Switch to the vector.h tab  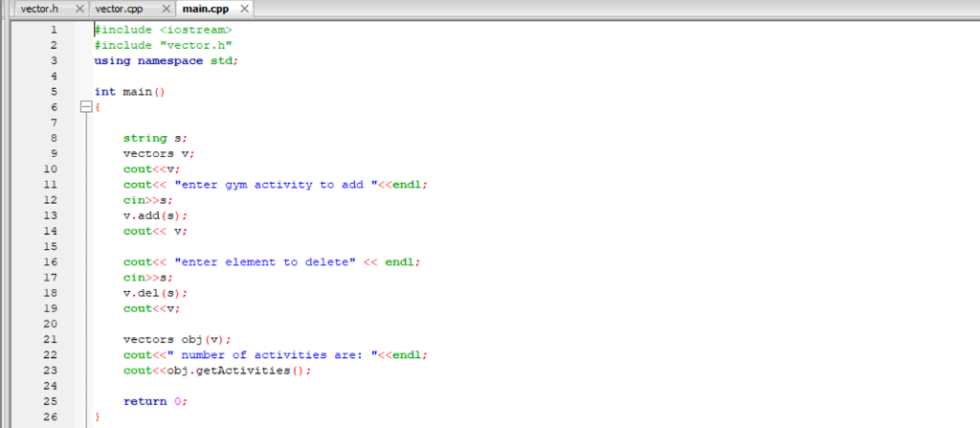39,9
